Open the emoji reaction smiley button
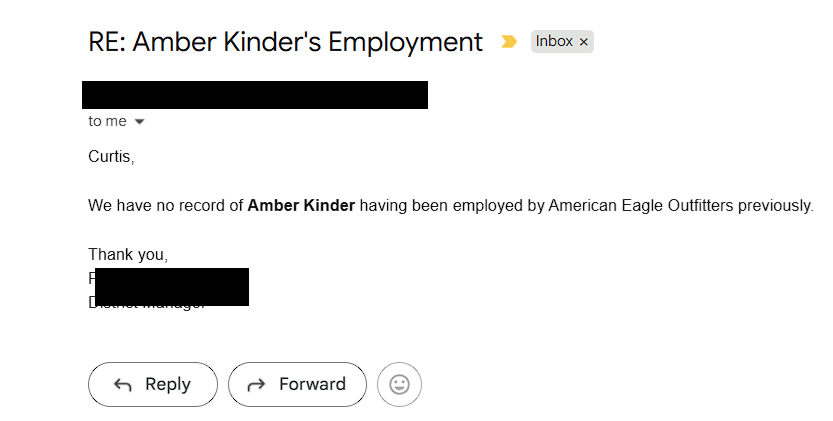 [x=400, y=384]
